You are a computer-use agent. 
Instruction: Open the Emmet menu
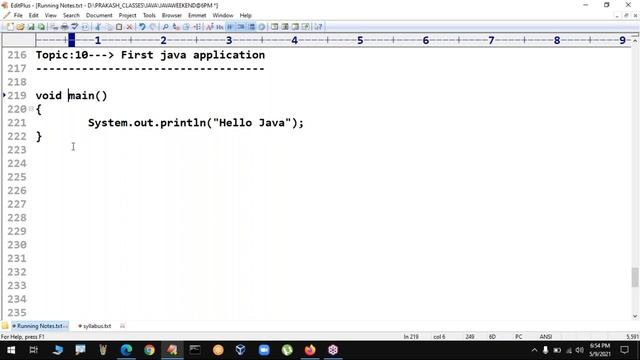pyautogui.click(x=197, y=15)
